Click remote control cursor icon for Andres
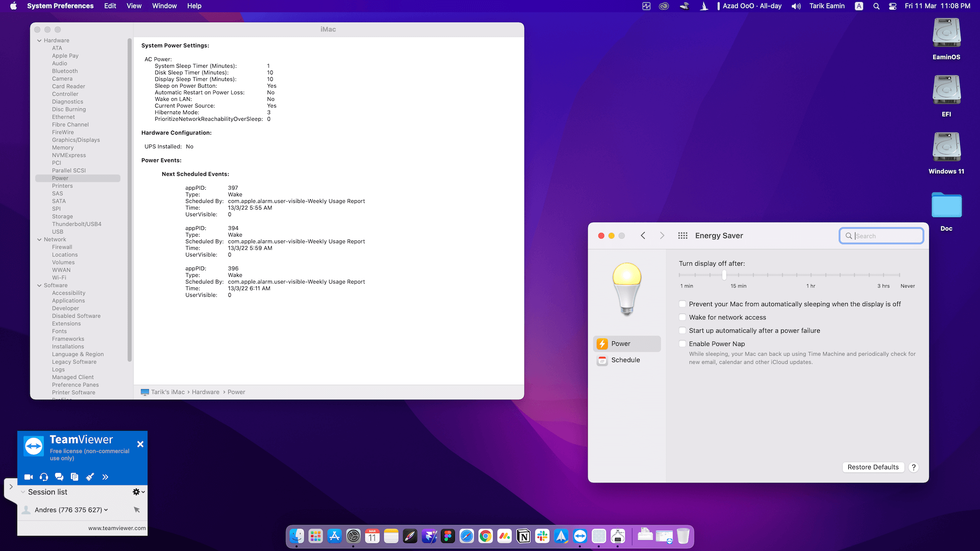The height and width of the screenshot is (551, 980). (137, 510)
